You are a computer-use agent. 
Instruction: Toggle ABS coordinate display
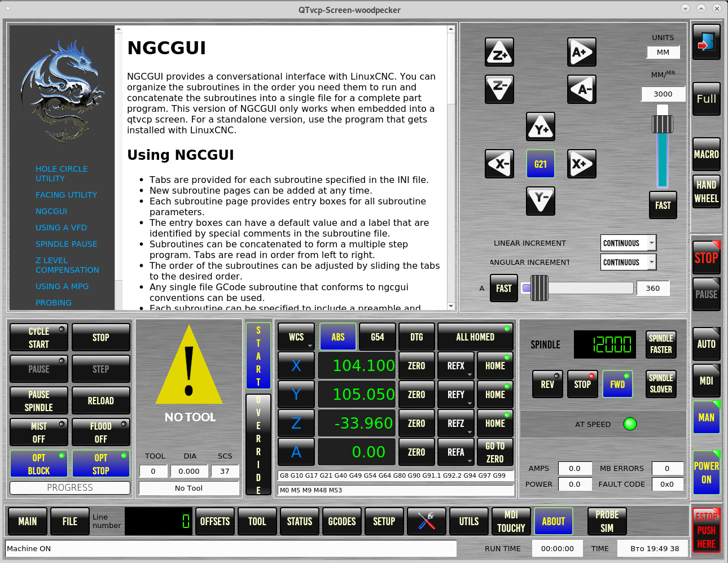click(x=338, y=337)
